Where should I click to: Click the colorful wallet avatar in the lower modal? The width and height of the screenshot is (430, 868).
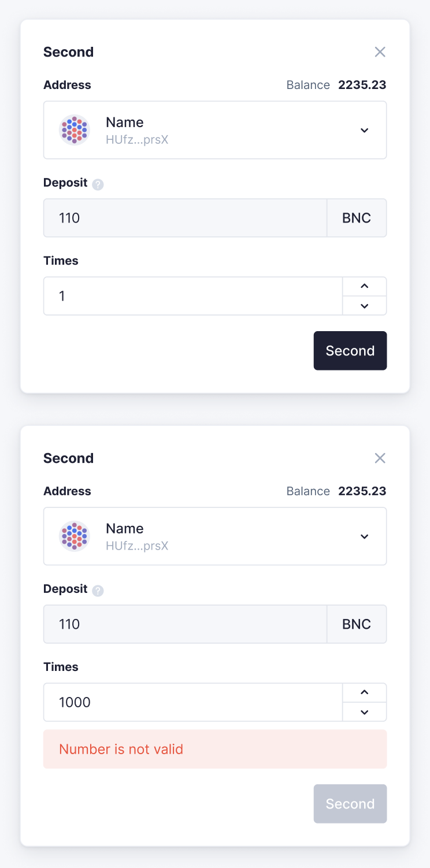pyautogui.click(x=75, y=536)
